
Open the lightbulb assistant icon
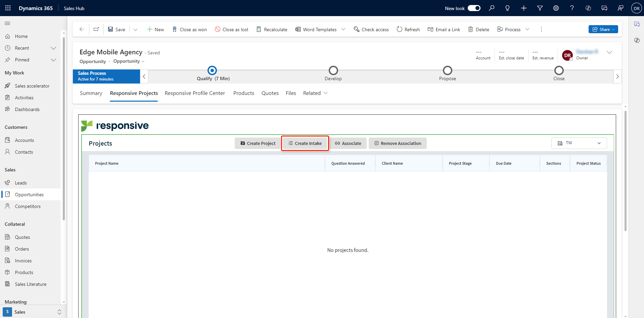pos(508,8)
